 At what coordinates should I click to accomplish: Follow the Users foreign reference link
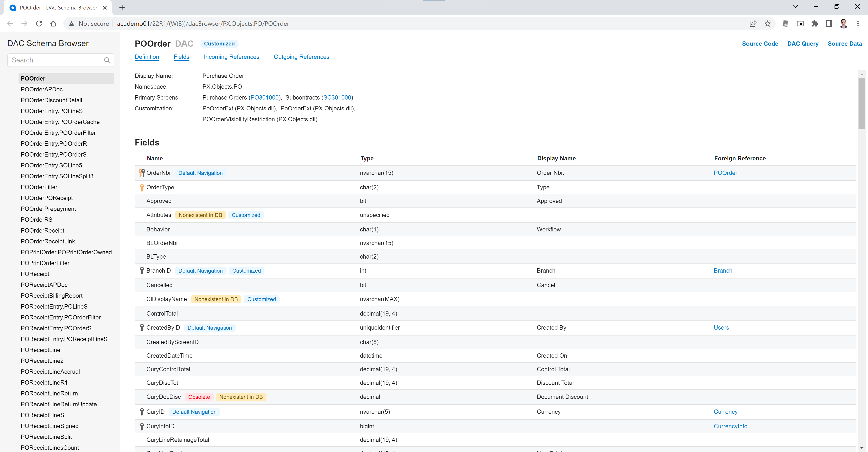721,328
